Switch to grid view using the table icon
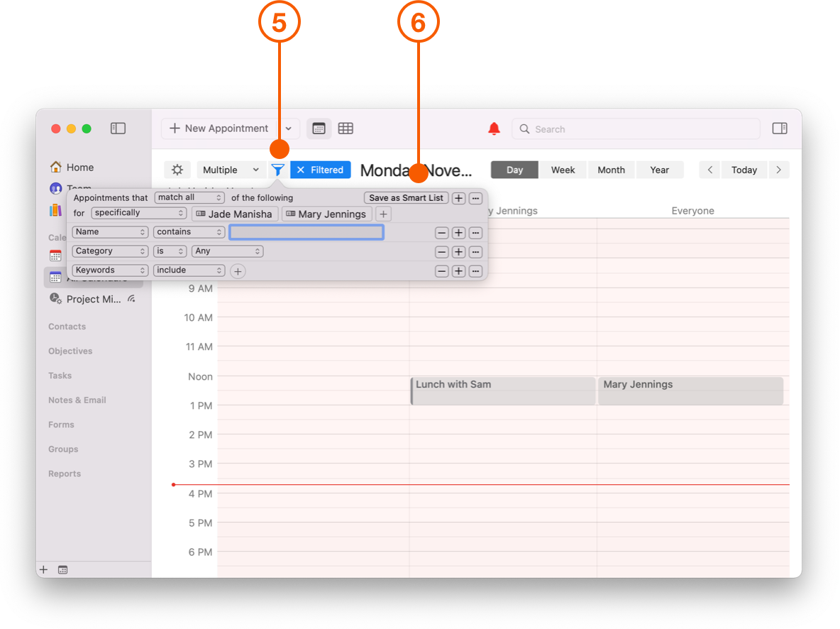Viewport: 840px width, 629px height. pyautogui.click(x=346, y=128)
